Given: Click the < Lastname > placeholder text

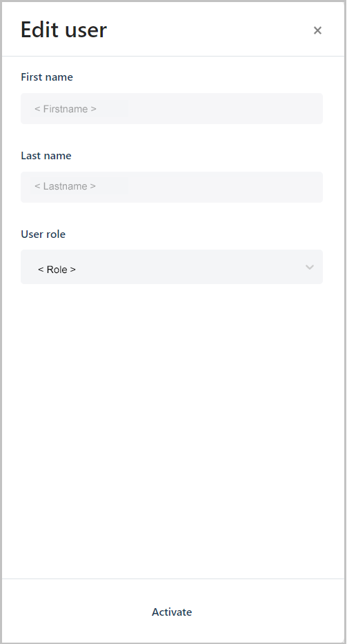Looking at the screenshot, I should click(65, 186).
